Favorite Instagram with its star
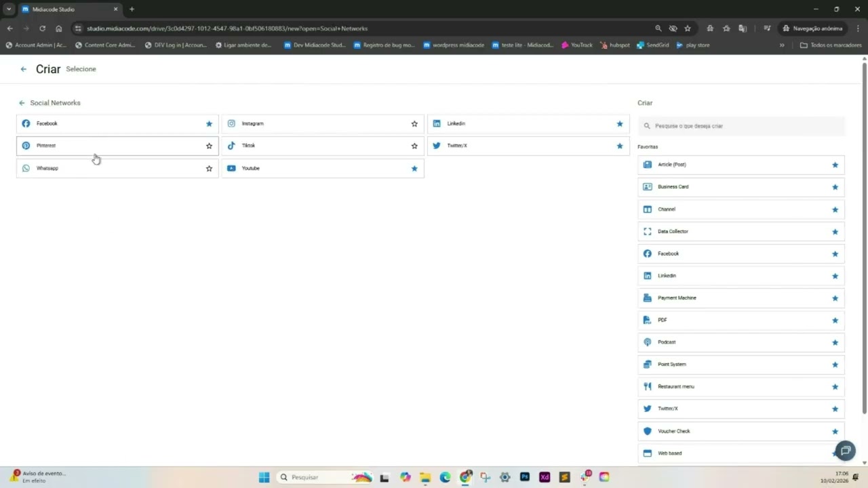Screen dimensions: 868x488 coord(414,124)
